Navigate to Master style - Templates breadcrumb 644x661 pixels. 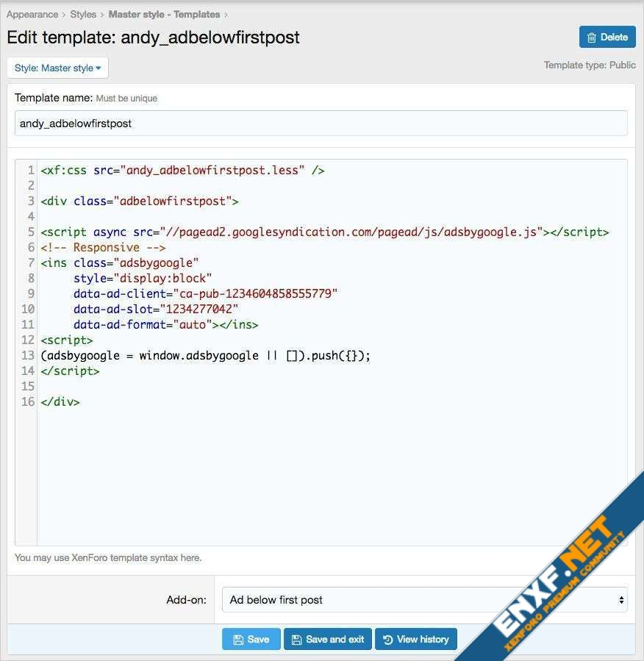[x=164, y=14]
